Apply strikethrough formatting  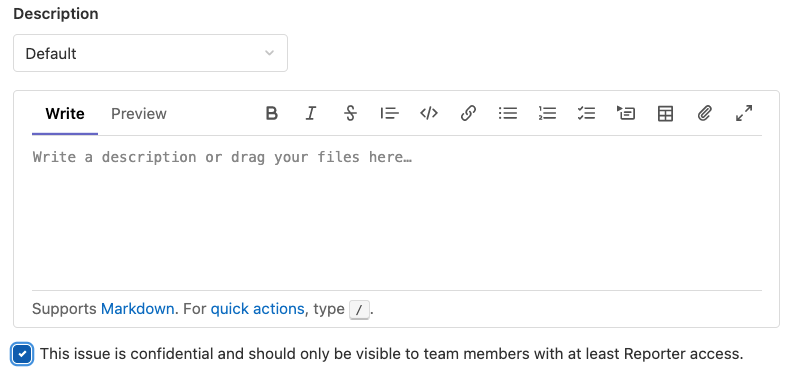pyautogui.click(x=350, y=114)
